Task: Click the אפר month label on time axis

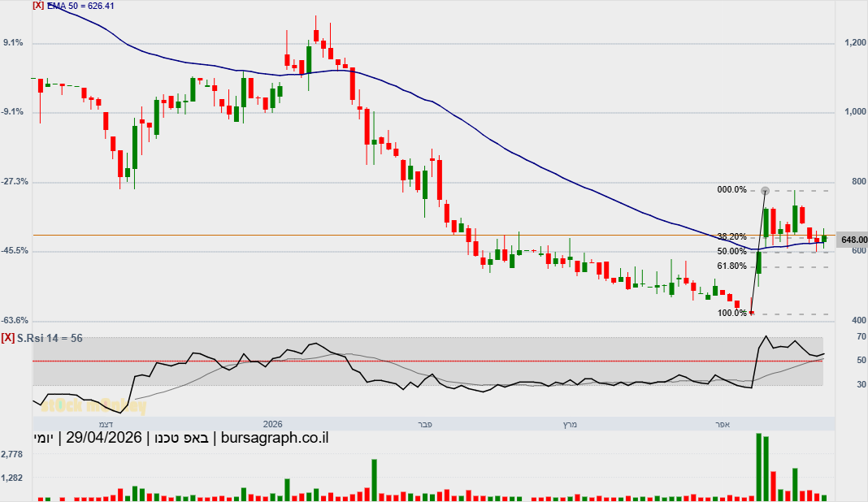Action: coord(723,425)
